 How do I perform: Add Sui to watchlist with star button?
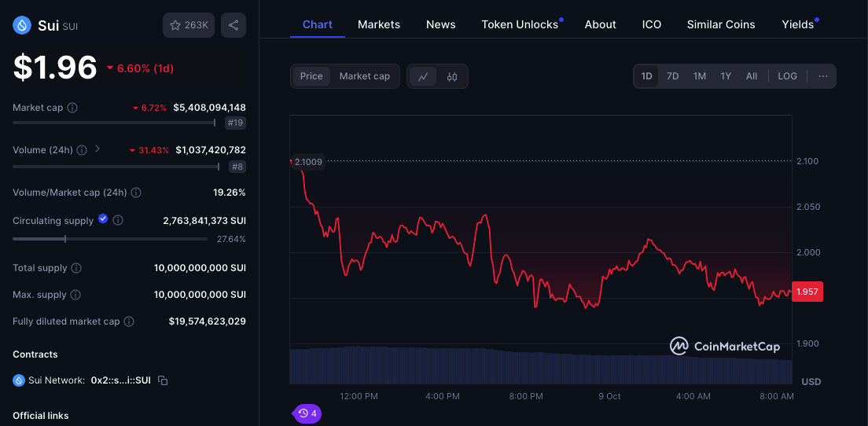pos(188,25)
